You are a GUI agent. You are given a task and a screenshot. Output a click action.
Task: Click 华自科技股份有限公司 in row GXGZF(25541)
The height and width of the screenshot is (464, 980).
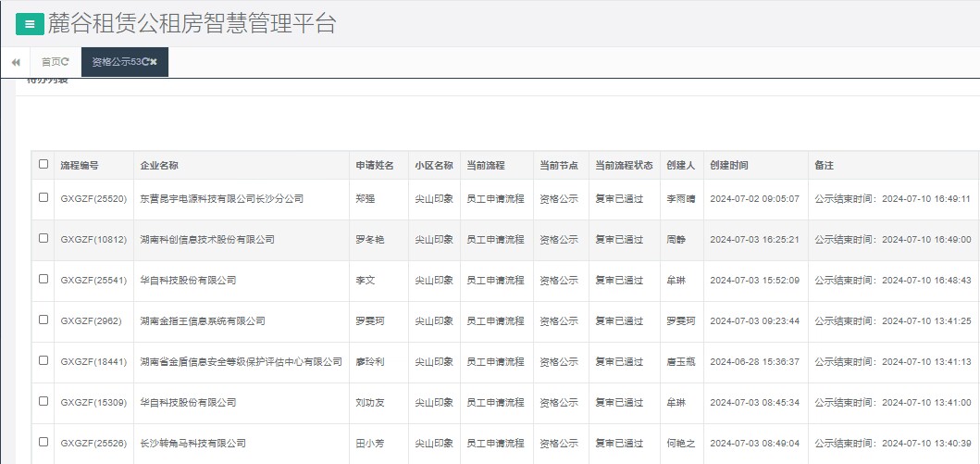tap(188, 281)
